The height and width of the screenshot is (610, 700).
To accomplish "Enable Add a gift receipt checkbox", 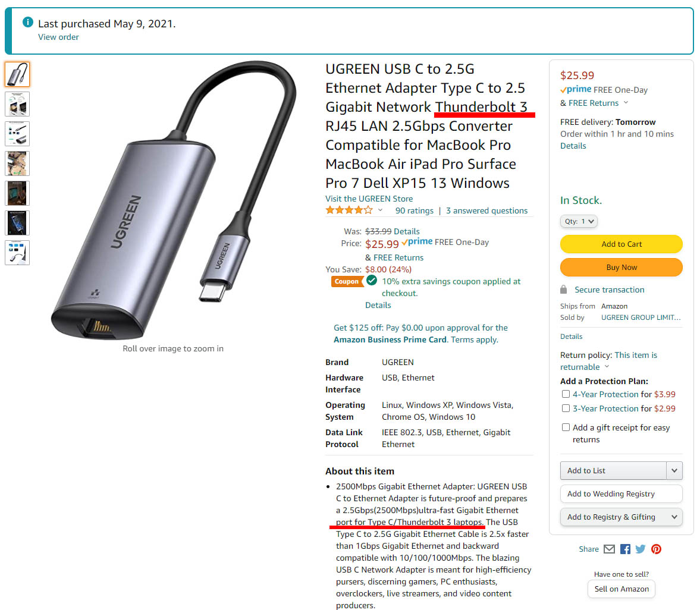I will 566,427.
